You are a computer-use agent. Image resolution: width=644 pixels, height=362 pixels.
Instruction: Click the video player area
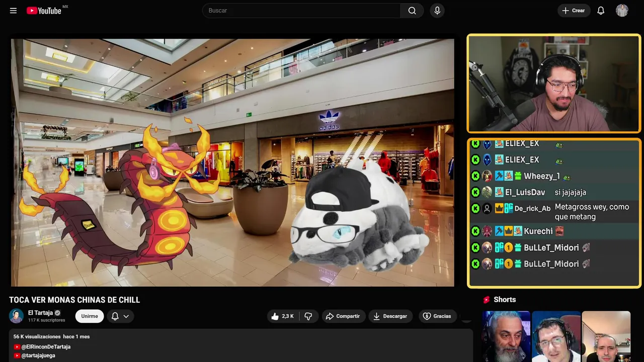tap(232, 162)
